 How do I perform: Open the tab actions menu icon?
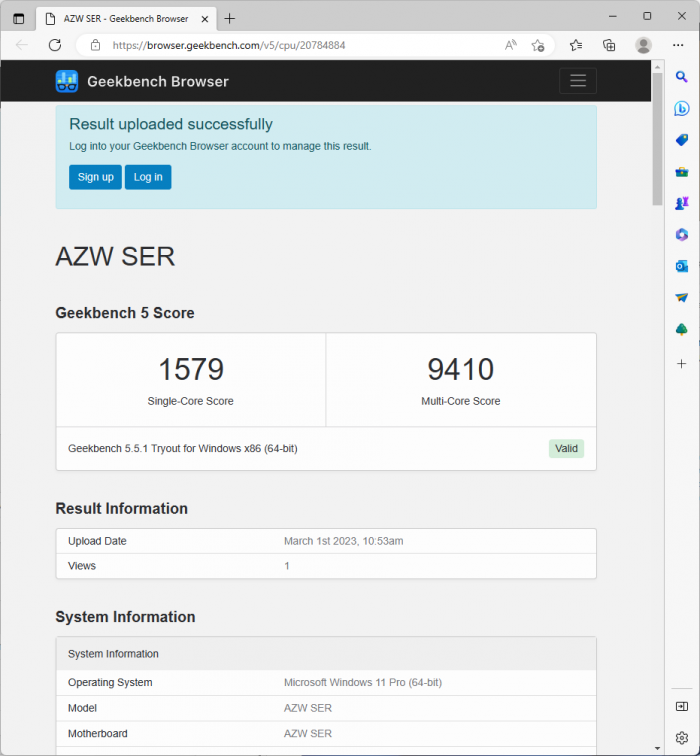[18, 19]
